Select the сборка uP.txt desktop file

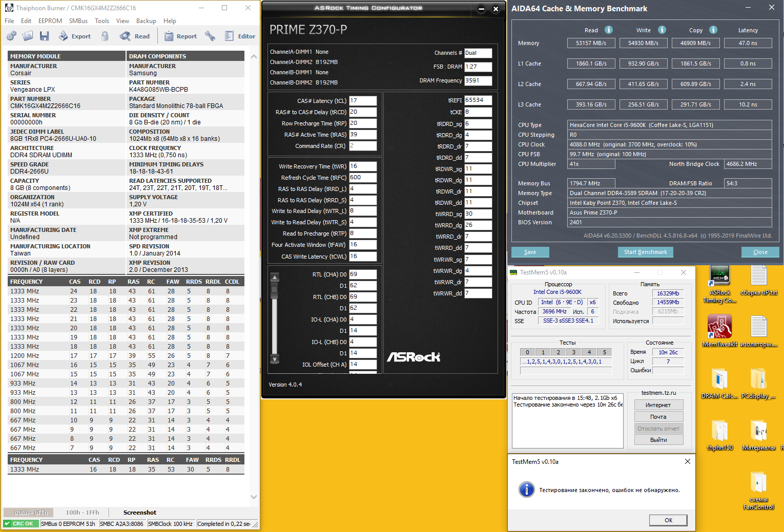(759, 281)
